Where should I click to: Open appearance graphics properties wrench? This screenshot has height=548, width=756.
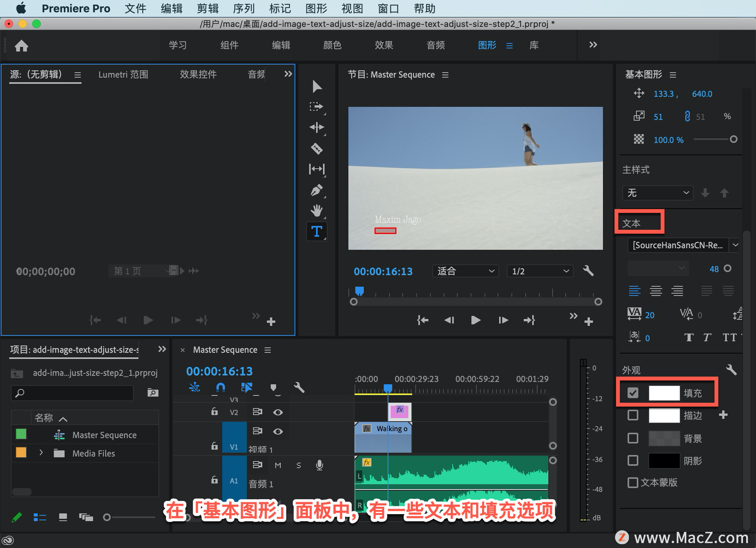tap(731, 369)
